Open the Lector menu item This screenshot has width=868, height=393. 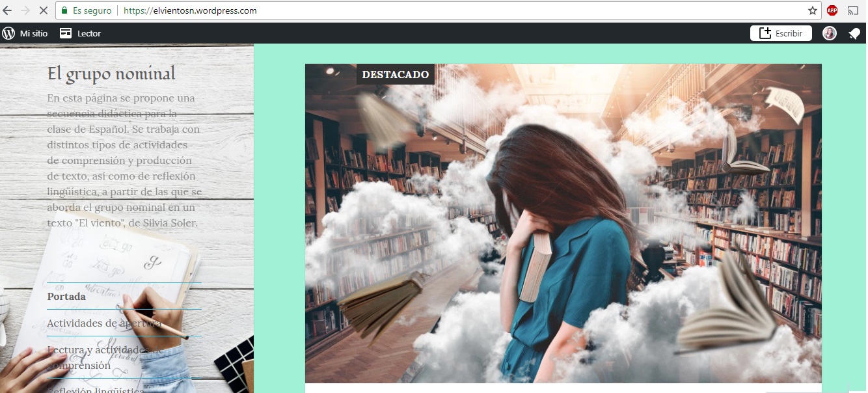click(89, 33)
